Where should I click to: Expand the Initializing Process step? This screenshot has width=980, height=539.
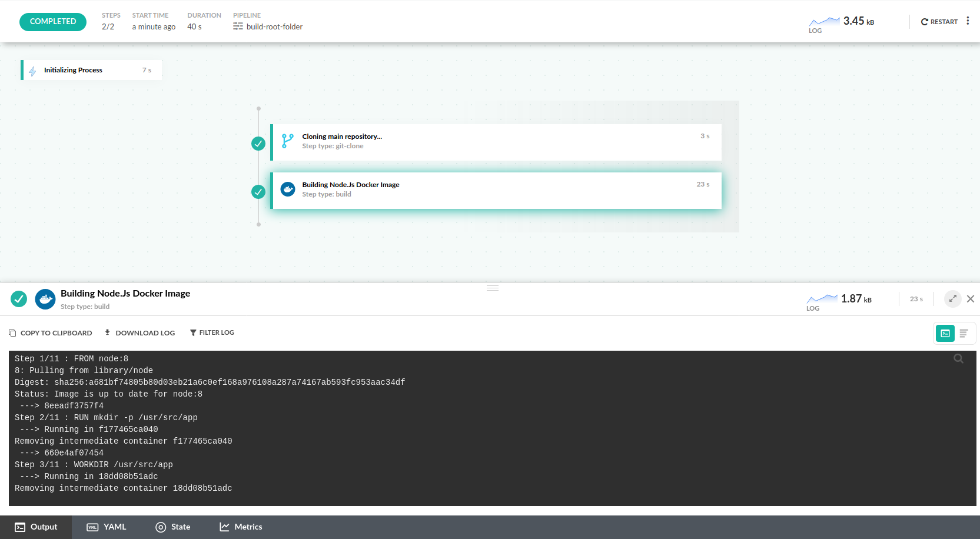click(91, 70)
